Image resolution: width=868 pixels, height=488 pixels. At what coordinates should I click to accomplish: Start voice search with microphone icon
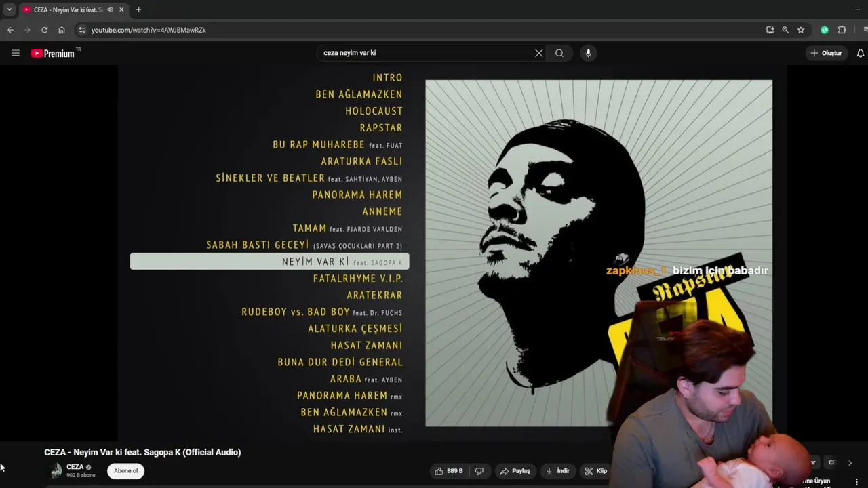(588, 53)
